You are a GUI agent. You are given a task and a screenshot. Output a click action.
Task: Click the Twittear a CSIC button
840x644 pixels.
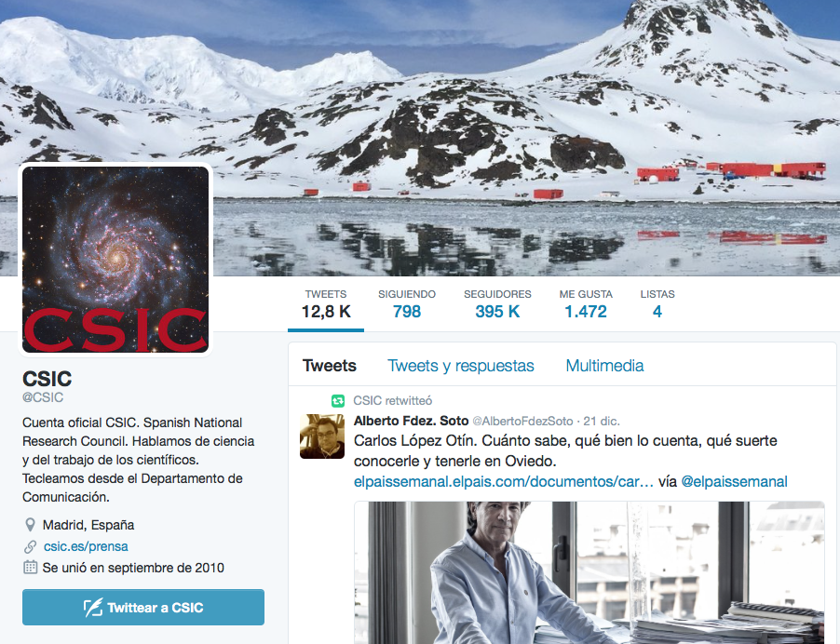pos(143,607)
